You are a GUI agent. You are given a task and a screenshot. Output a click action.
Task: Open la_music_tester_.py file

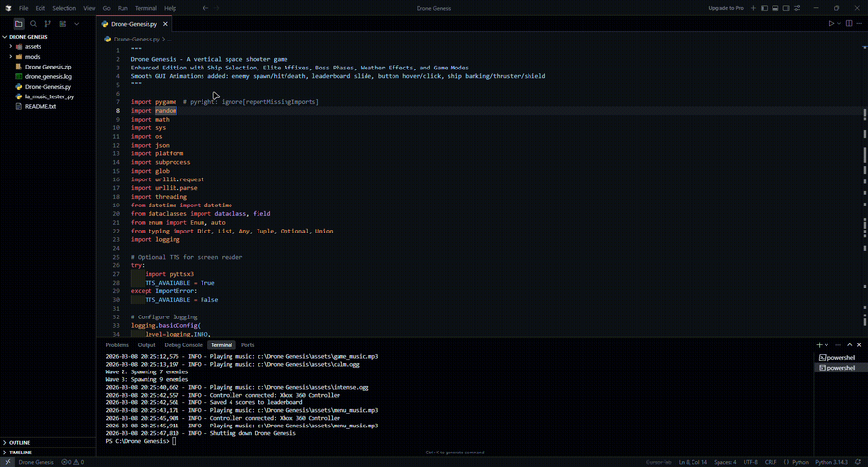(x=48, y=96)
